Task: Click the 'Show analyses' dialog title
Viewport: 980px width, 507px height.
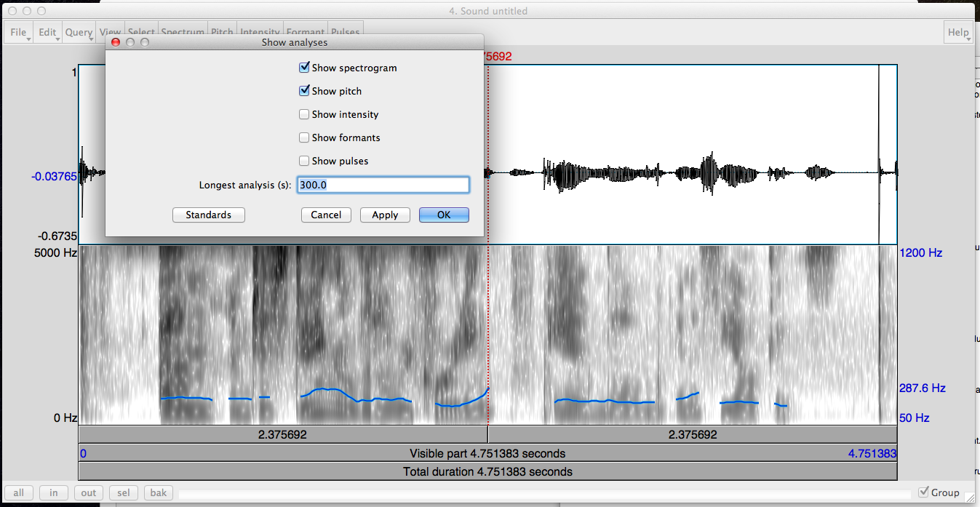Action: (295, 42)
